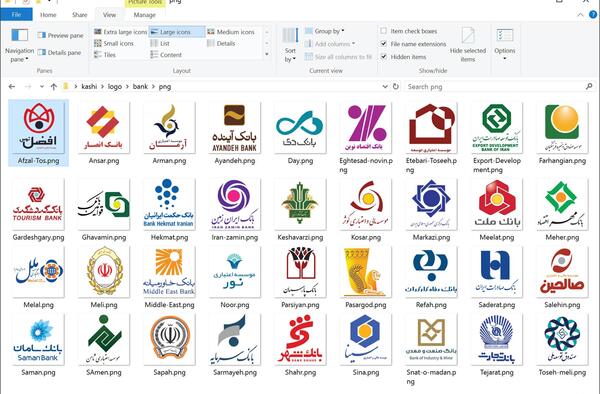This screenshot has width=600, height=394.
Task: Switch to Tiles layout
Action: [x=105, y=55]
